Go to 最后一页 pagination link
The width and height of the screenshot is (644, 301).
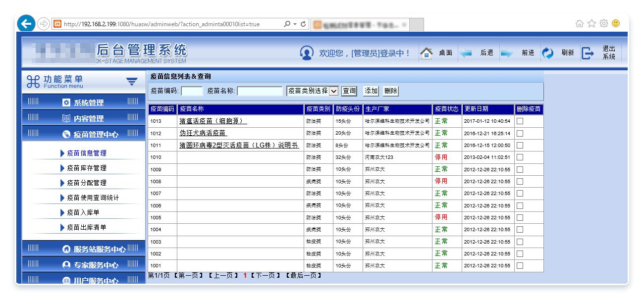pyautogui.click(x=303, y=275)
